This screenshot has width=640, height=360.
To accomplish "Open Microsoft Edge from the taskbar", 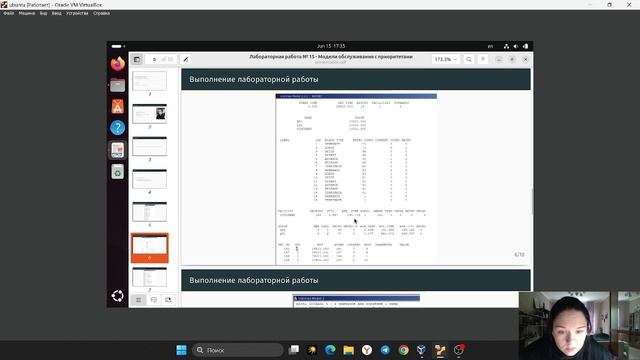I will tap(330, 350).
